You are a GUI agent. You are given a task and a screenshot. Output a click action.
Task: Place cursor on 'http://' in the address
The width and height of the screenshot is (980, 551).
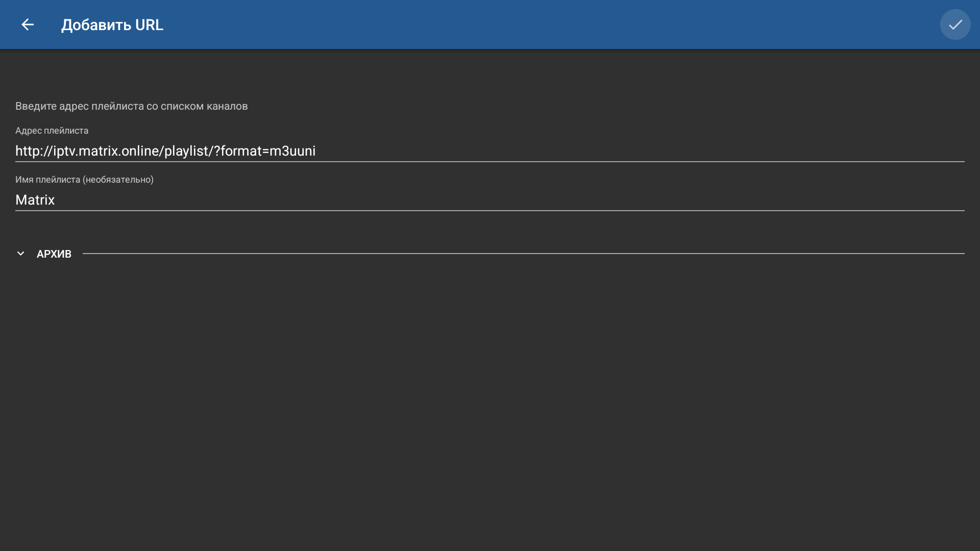tap(34, 151)
